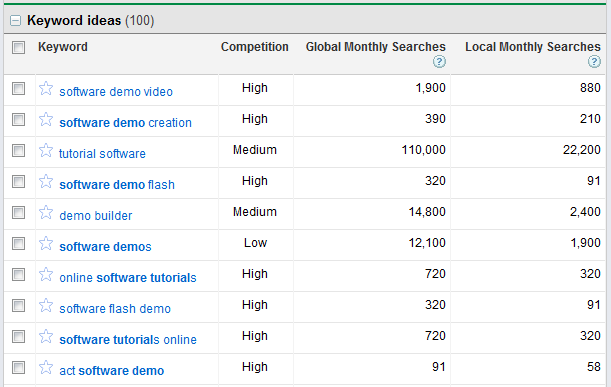Open the 'online software tutorials' keyword link
Screen dimensions: 611x387
tap(128, 278)
